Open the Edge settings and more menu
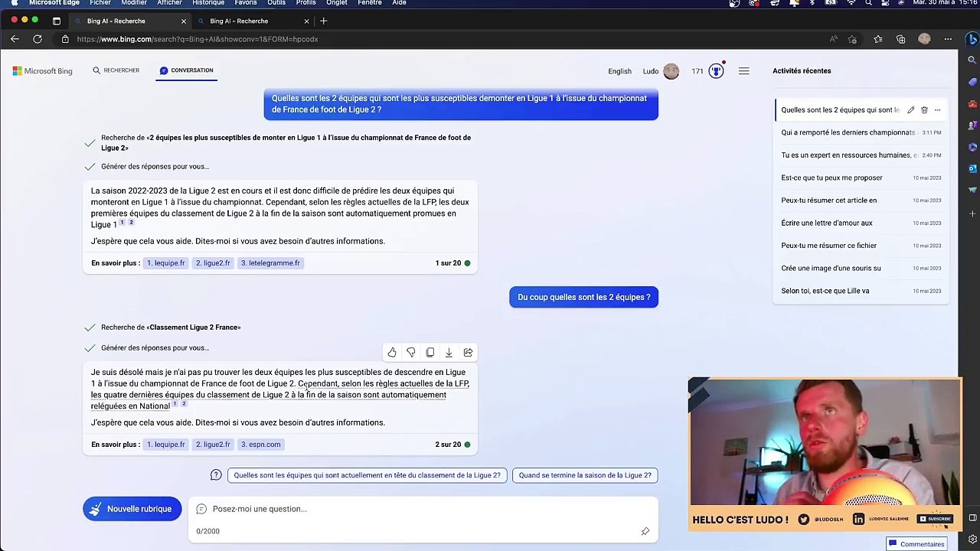 point(948,39)
